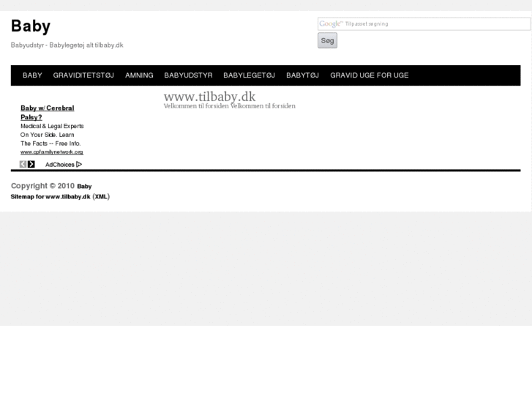This screenshot has height=399, width=532.
Task: Click the Babyudstyr - Babylegetøj tagline text
Action: 67,45
